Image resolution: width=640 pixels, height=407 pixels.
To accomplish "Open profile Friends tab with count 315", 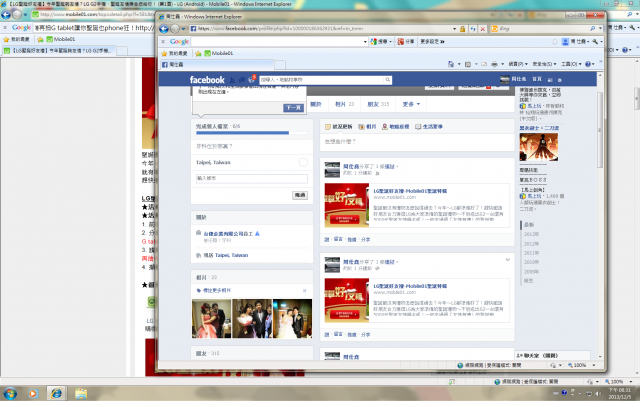I will (x=378, y=104).
